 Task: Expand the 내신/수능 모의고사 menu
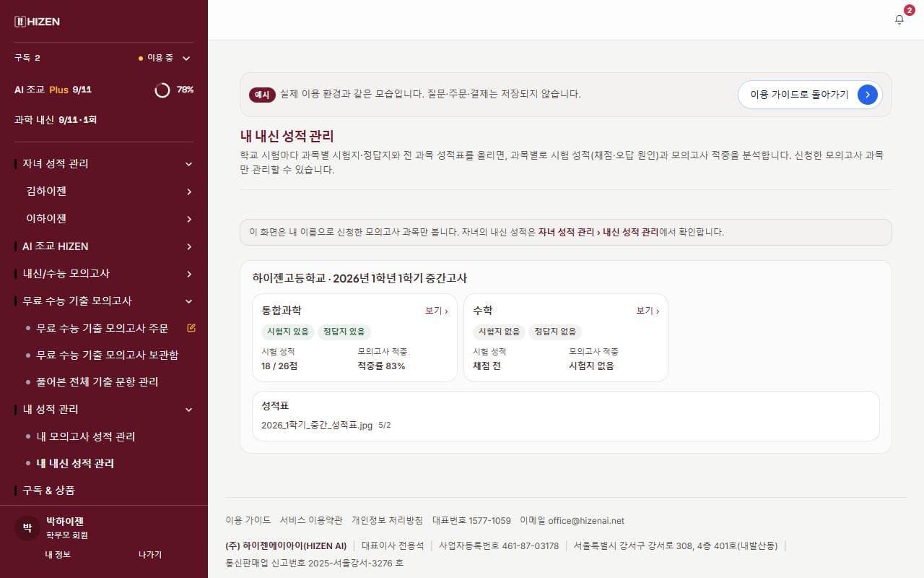tap(104, 274)
